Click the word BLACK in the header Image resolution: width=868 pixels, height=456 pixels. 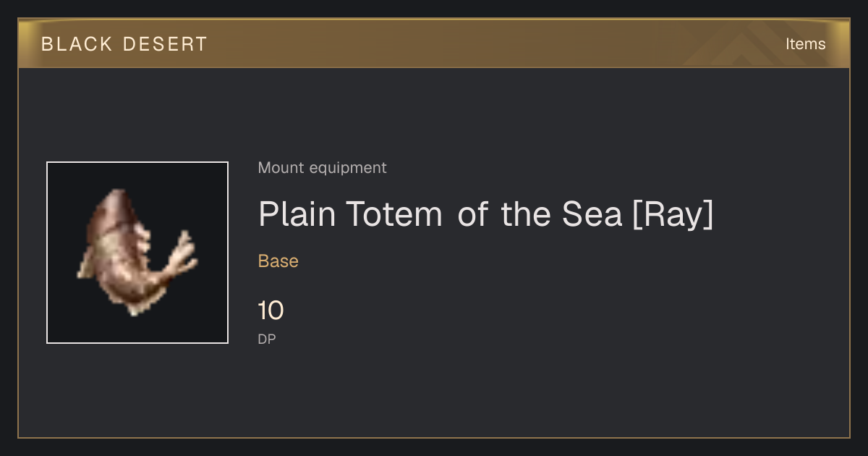77,44
